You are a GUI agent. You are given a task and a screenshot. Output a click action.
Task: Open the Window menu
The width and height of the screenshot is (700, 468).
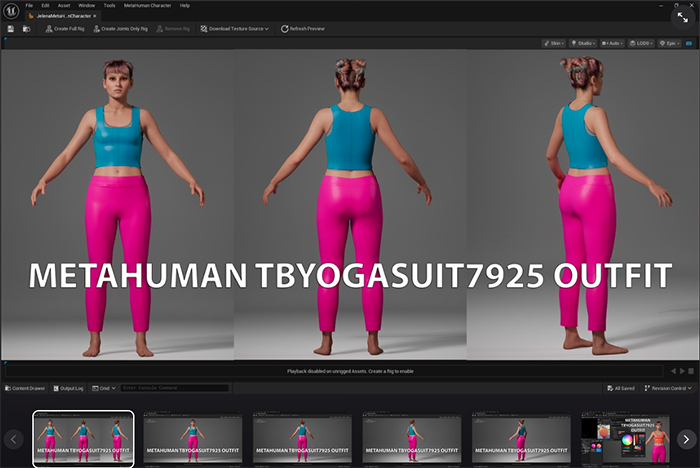click(87, 5)
